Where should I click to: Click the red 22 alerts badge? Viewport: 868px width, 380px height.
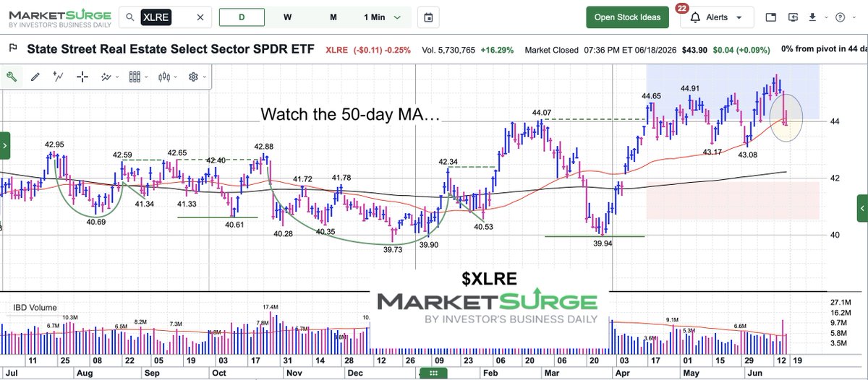tap(681, 8)
